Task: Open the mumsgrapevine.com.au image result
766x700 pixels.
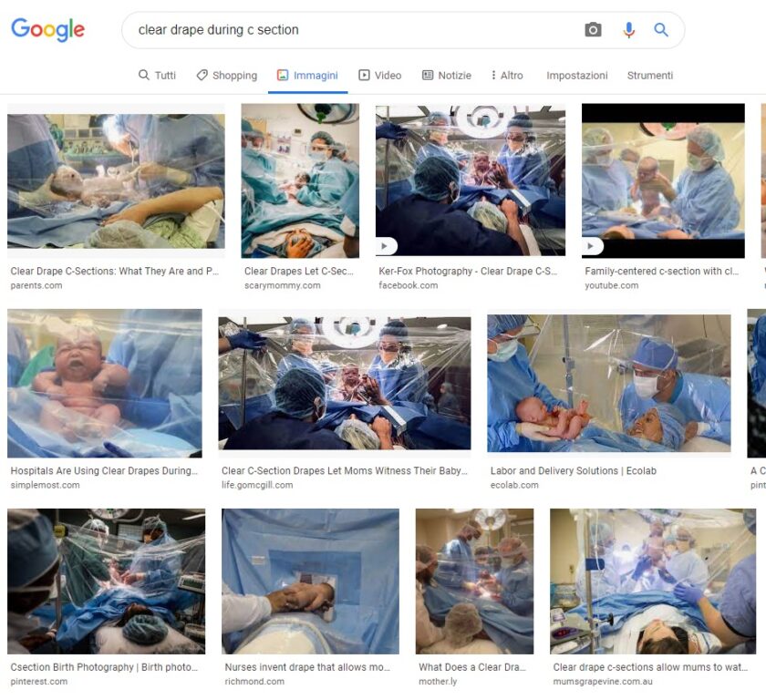Action: coord(653,581)
